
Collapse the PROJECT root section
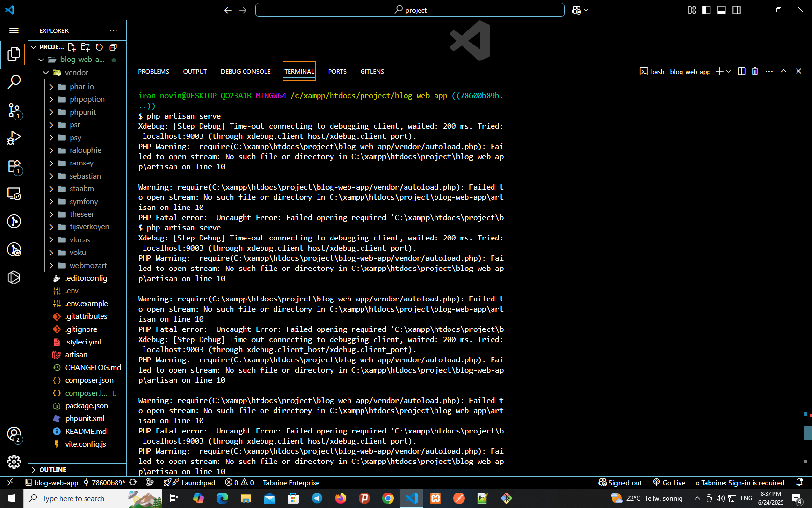point(34,47)
